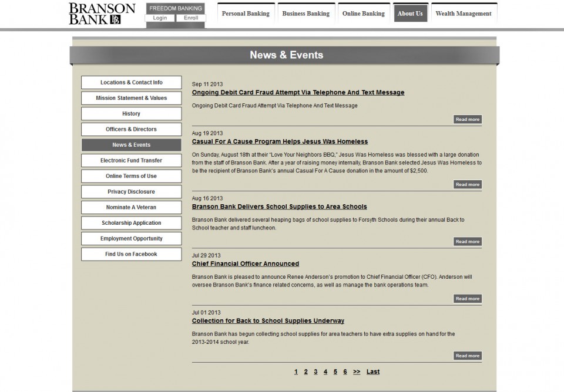Go to pagination page 3
The width and height of the screenshot is (564, 392).
tap(315, 372)
